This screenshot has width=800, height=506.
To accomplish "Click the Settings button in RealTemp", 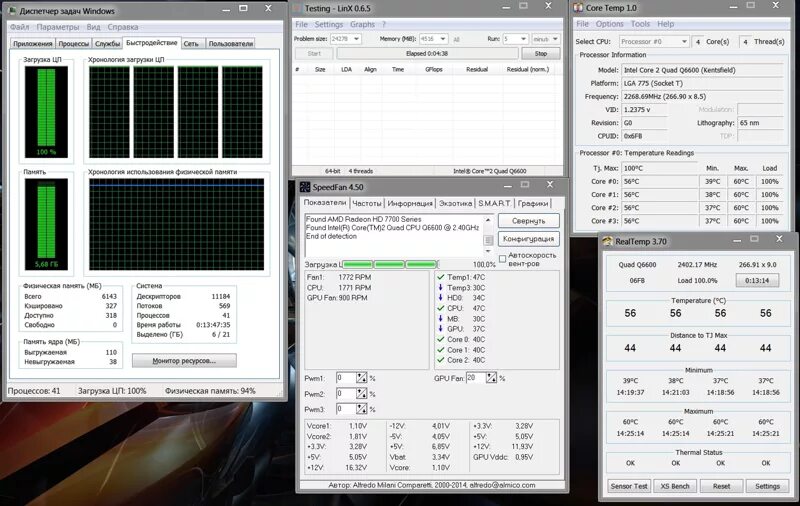I will [767, 486].
